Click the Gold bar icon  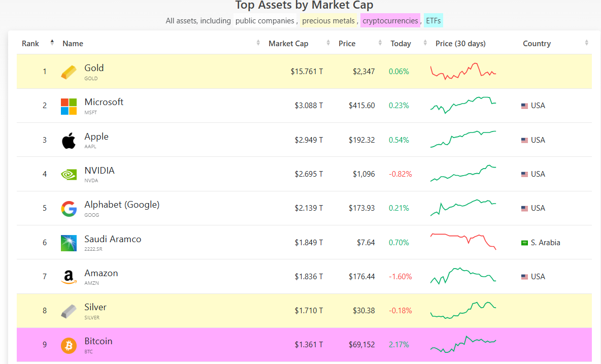click(x=69, y=72)
